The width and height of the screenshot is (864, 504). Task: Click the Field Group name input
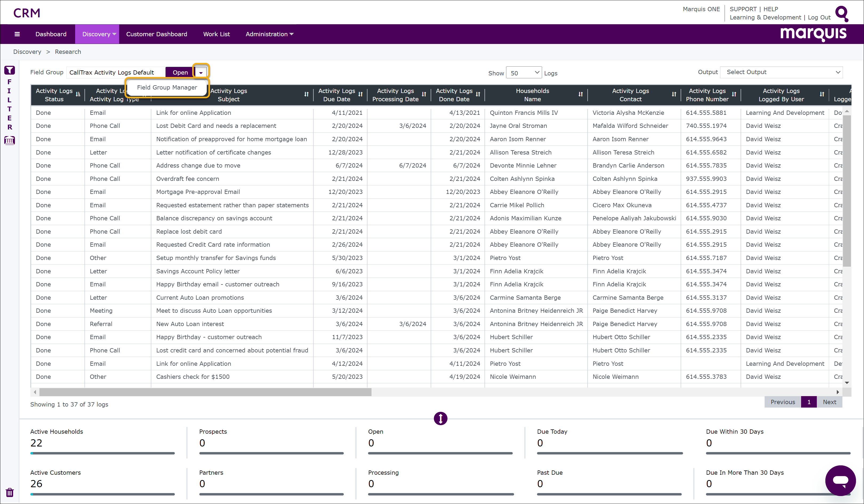(116, 72)
